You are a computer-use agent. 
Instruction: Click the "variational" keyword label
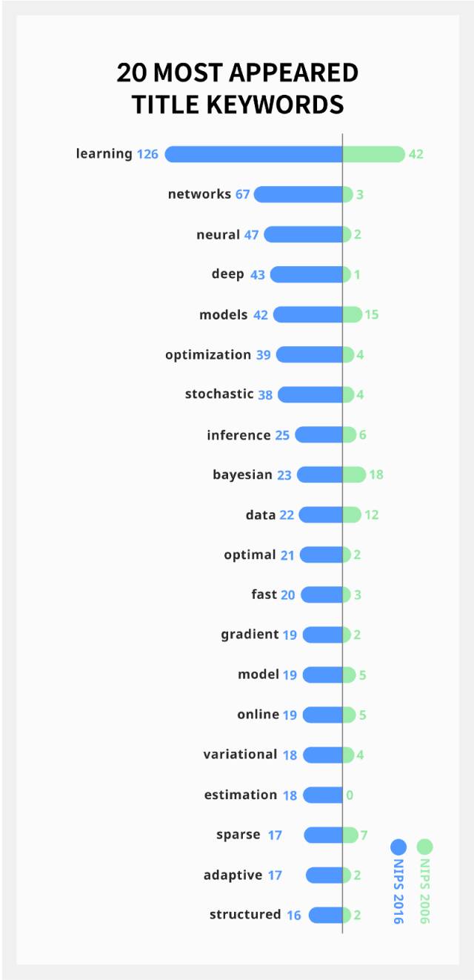240,755
